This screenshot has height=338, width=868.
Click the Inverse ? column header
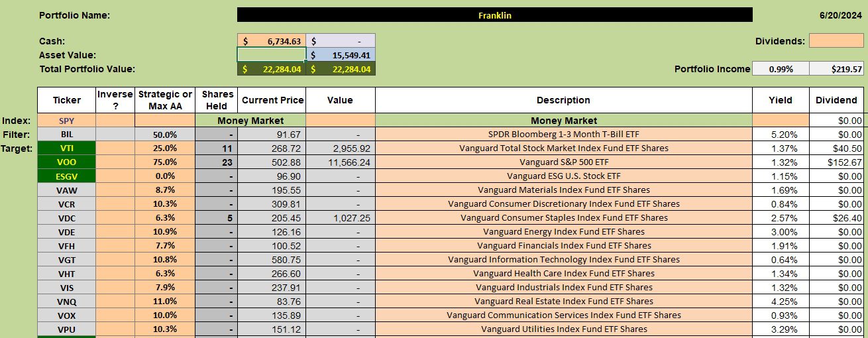115,100
